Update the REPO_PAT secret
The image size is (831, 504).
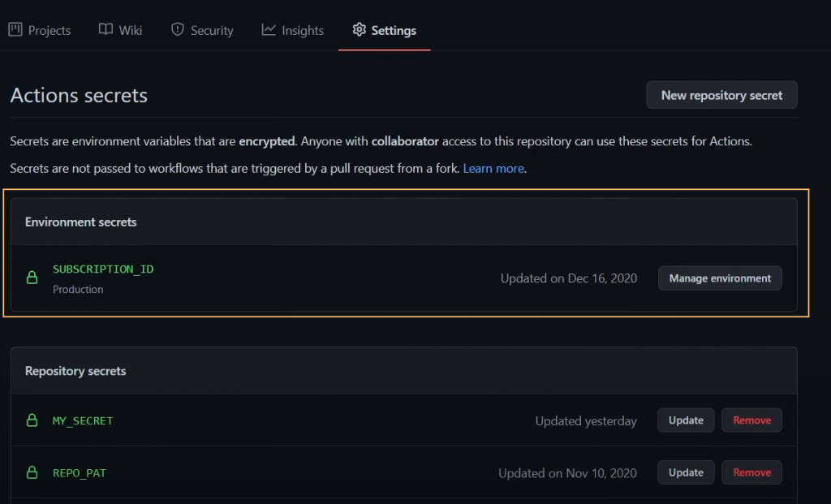click(x=686, y=472)
